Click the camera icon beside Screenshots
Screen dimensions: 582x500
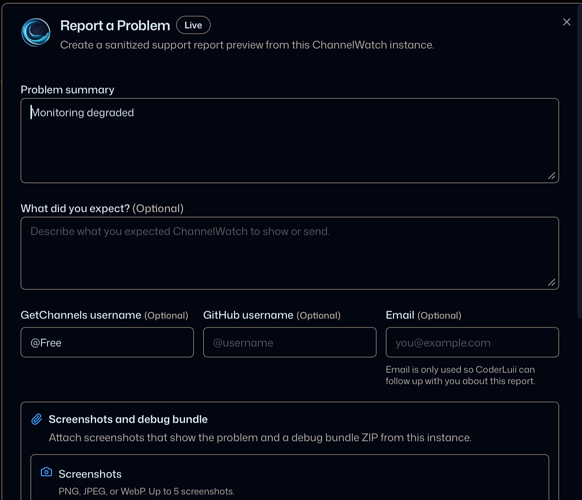46,472
